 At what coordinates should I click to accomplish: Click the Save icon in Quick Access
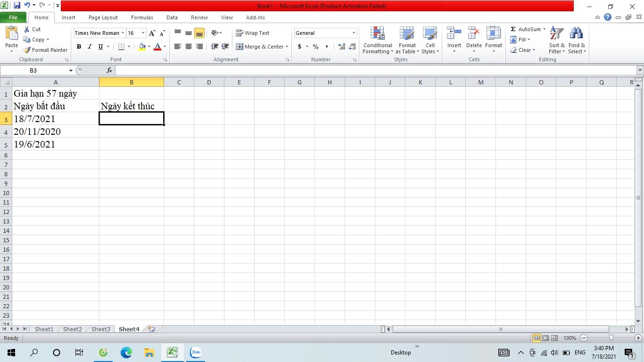pos(17,6)
